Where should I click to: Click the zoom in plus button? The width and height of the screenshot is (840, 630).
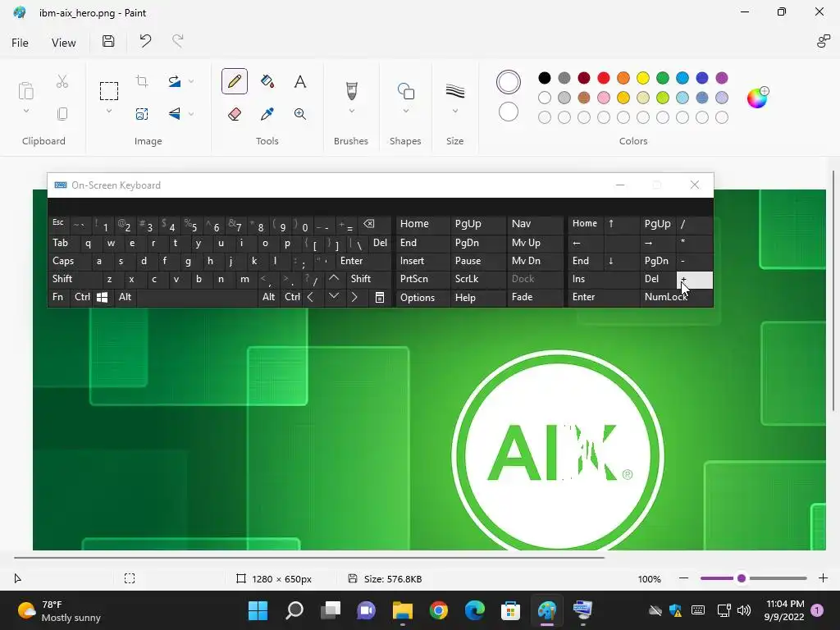tap(824, 578)
